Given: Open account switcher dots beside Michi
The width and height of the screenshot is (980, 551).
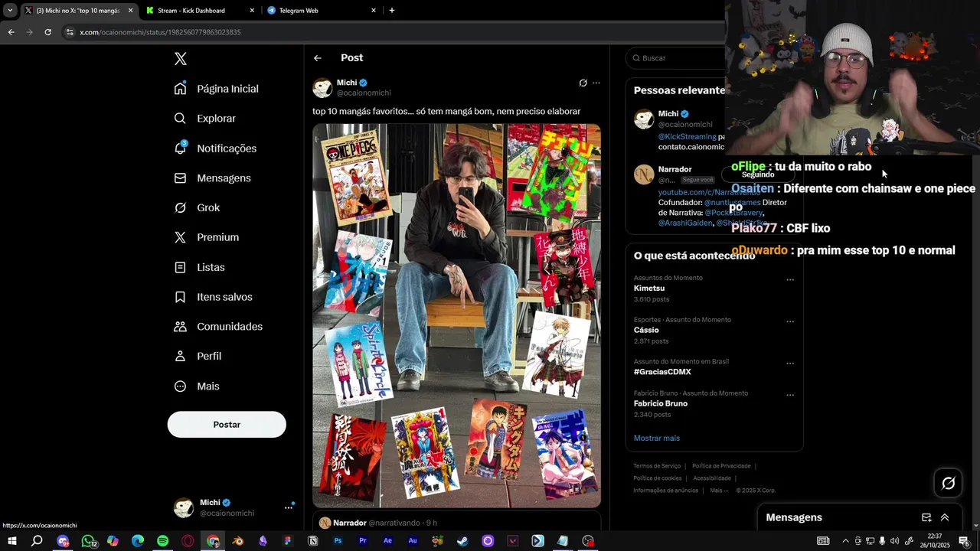Looking at the screenshot, I should pos(289,507).
